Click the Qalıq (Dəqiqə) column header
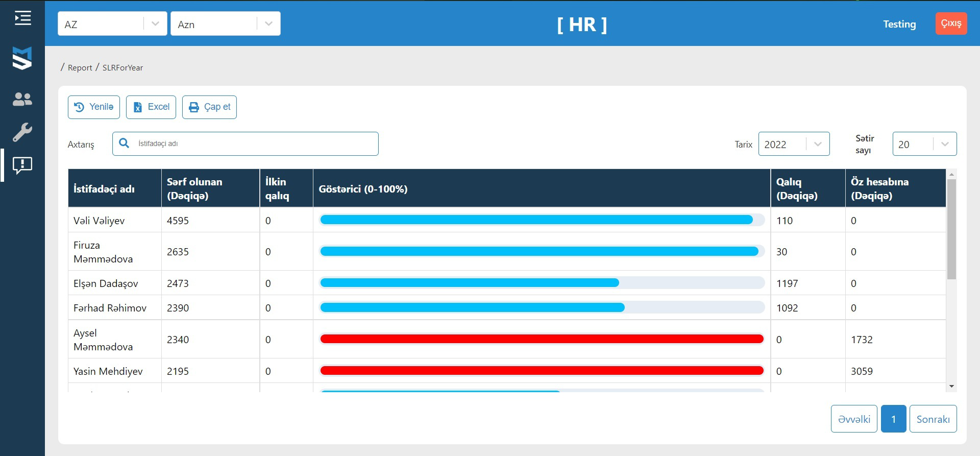 pos(808,188)
